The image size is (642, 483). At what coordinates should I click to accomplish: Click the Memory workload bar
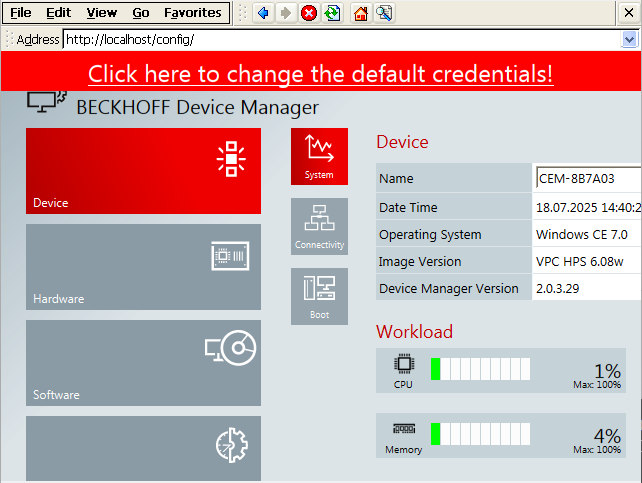[480, 434]
